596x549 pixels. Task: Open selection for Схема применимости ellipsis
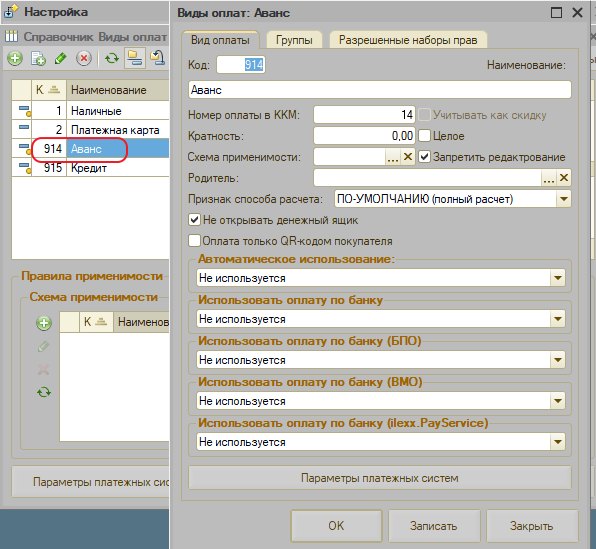[x=393, y=157]
